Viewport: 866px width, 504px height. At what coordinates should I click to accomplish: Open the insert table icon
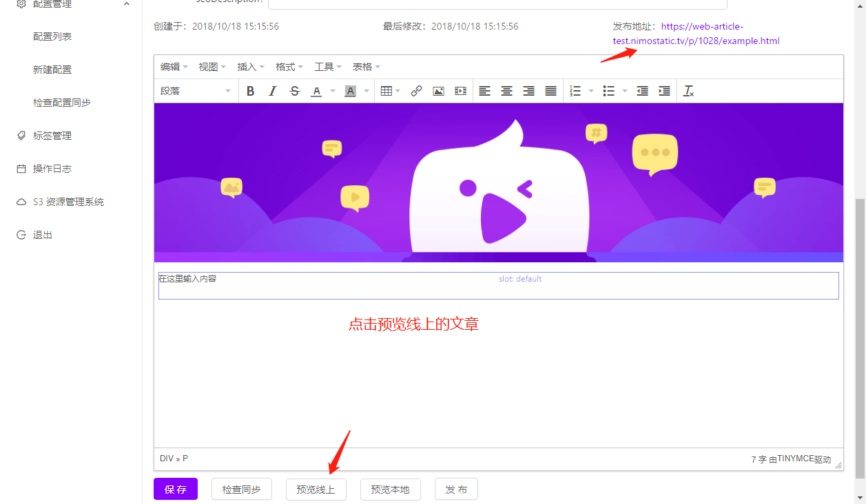coord(386,91)
